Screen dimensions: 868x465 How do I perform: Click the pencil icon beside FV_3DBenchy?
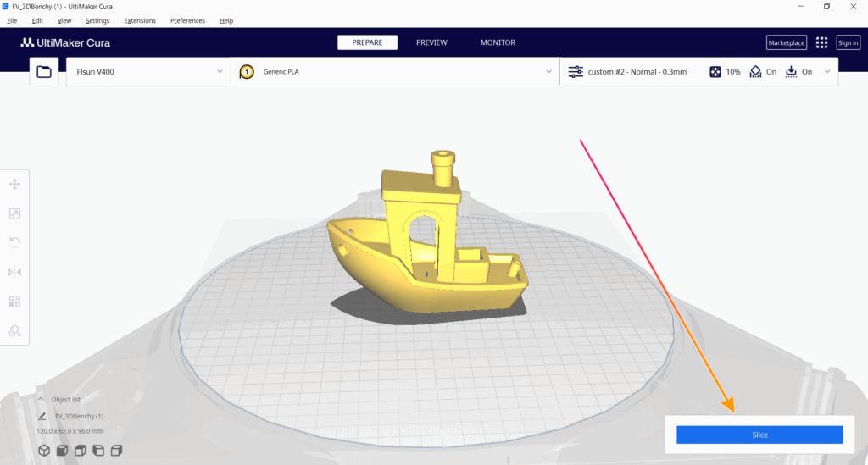click(x=42, y=416)
